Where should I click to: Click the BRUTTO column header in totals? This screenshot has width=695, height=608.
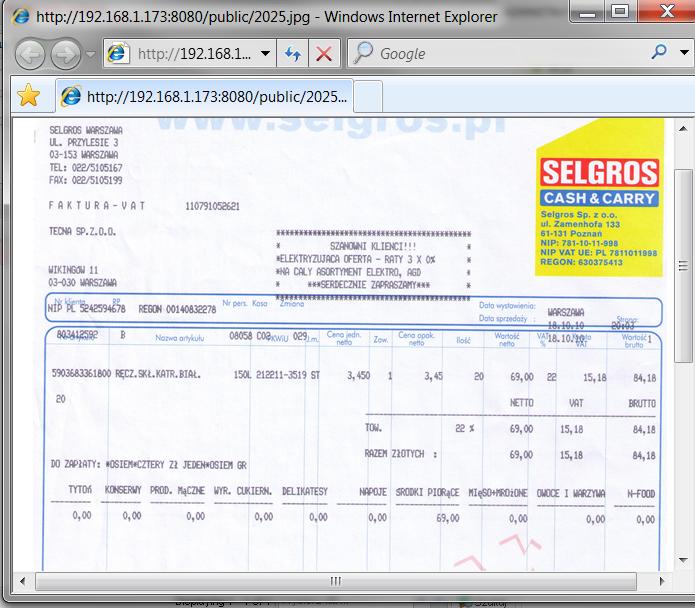[642, 403]
